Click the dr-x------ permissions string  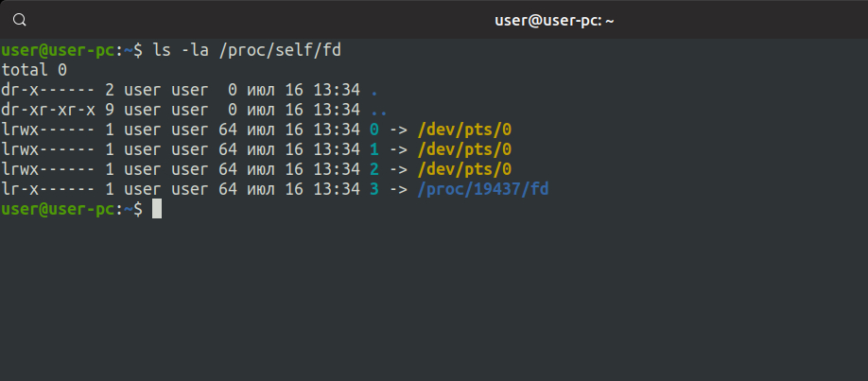(x=47, y=90)
